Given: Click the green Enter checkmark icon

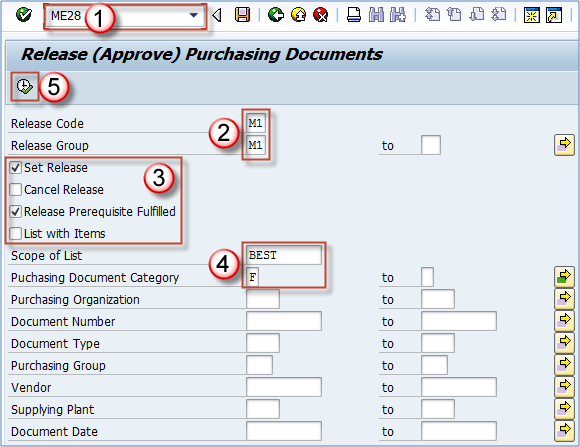Looking at the screenshot, I should tap(24, 15).
